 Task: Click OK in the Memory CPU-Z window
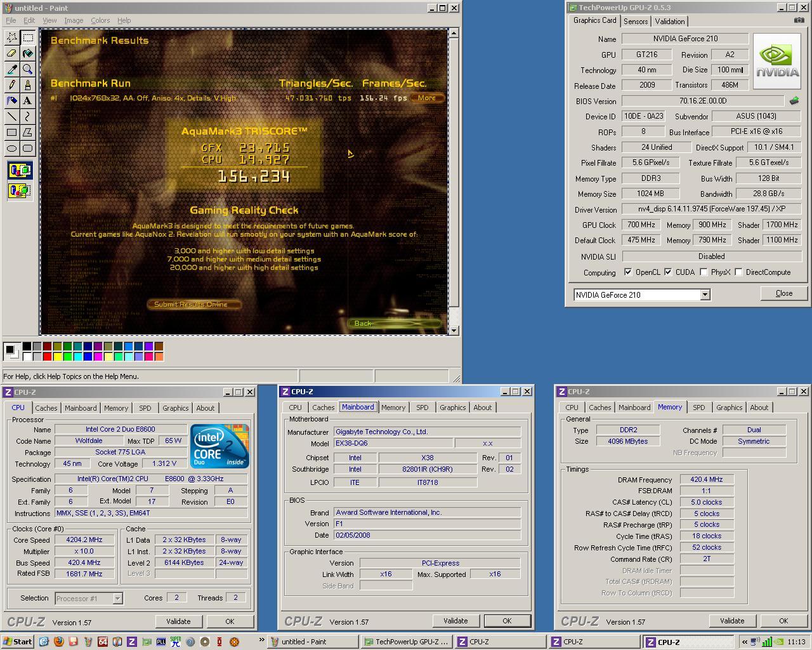coord(783,621)
